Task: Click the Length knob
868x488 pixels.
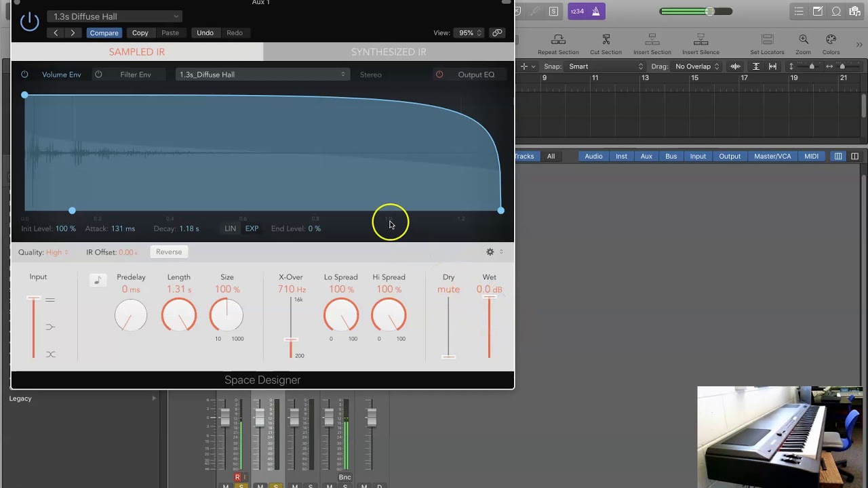Action: click(x=179, y=315)
